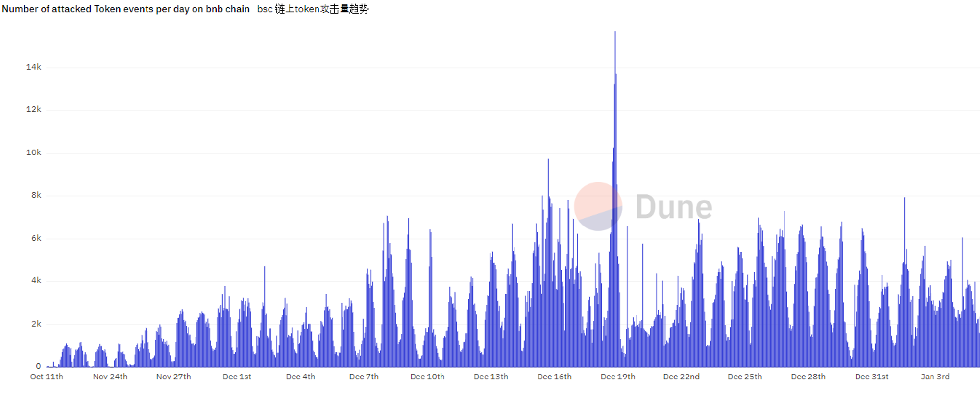Click the chart title 'Number of attacked Token events per day on bnb chain'

(x=126, y=9)
